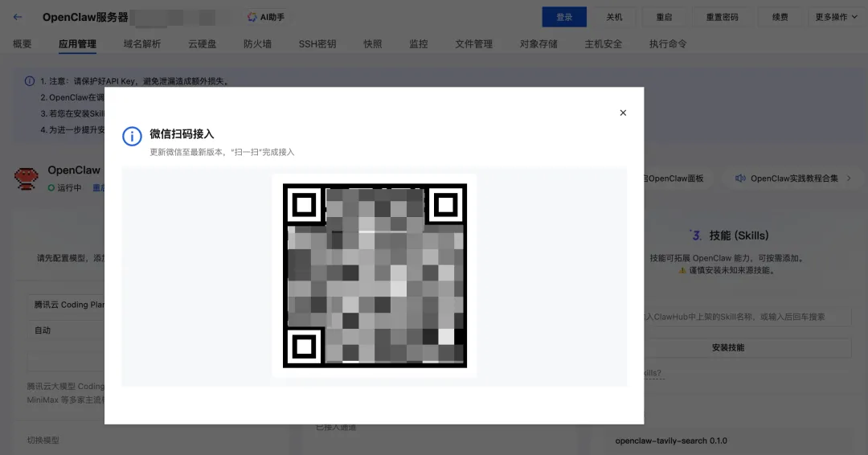
Task: Open the 文件管理 tab
Action: click(473, 43)
